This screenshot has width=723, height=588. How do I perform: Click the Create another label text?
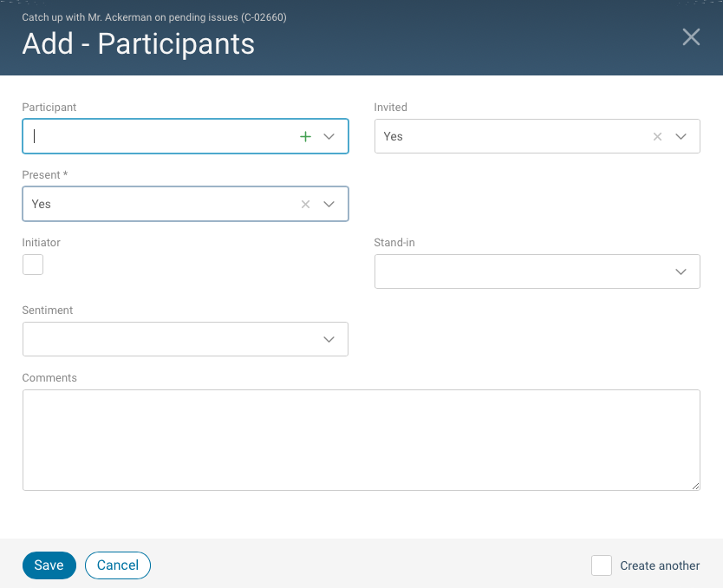coord(659,565)
